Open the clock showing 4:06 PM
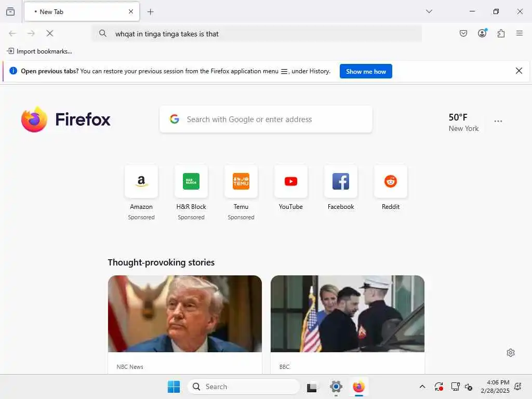The image size is (532, 399). pyautogui.click(x=495, y=387)
